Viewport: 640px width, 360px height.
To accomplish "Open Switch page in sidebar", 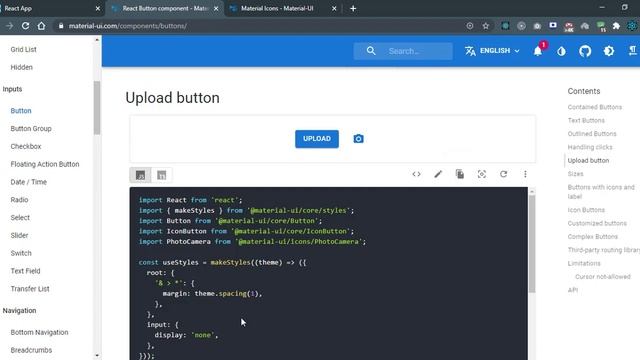I will point(21,253).
